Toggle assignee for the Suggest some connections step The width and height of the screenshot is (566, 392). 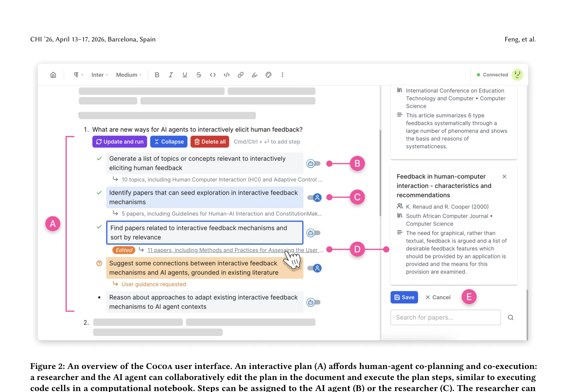[314, 268]
